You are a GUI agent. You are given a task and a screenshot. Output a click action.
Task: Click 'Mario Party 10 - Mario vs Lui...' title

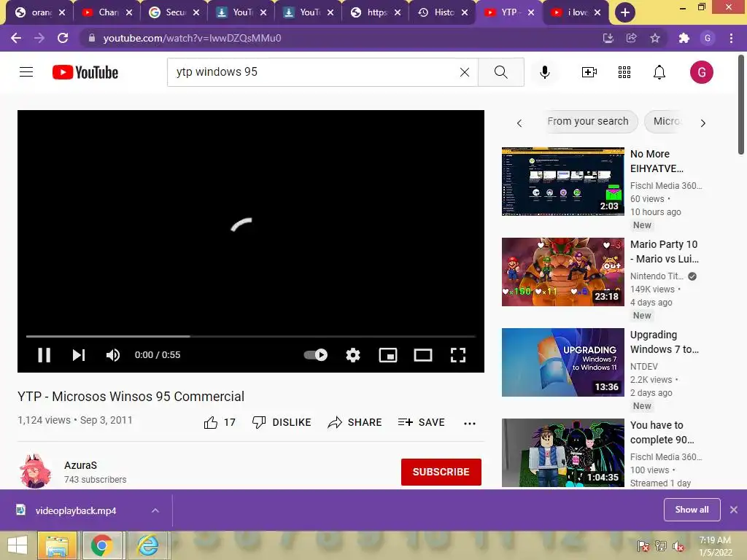point(665,252)
